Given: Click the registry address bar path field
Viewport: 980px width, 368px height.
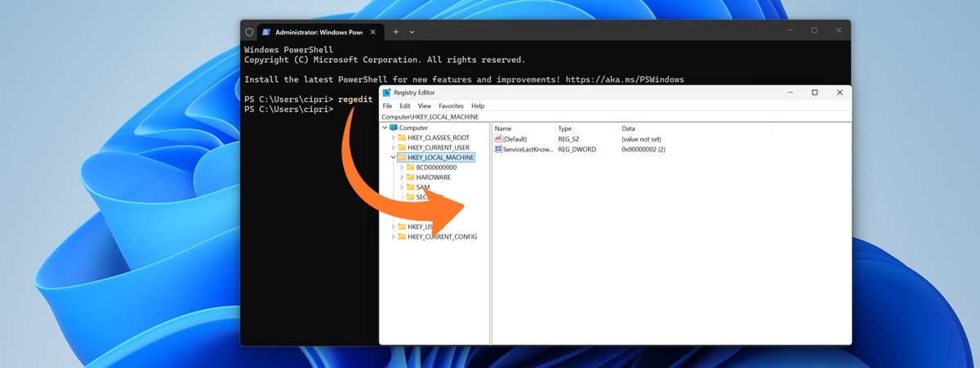Looking at the screenshot, I should tap(616, 117).
